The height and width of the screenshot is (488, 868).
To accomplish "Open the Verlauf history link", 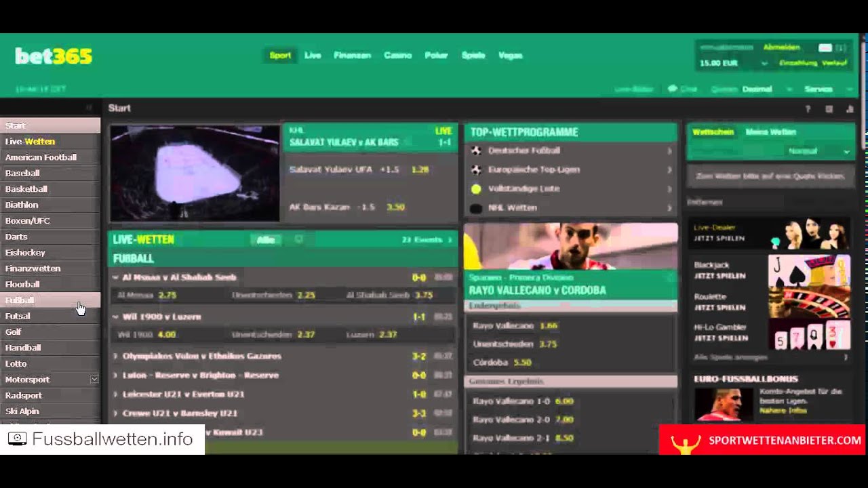I will 834,63.
